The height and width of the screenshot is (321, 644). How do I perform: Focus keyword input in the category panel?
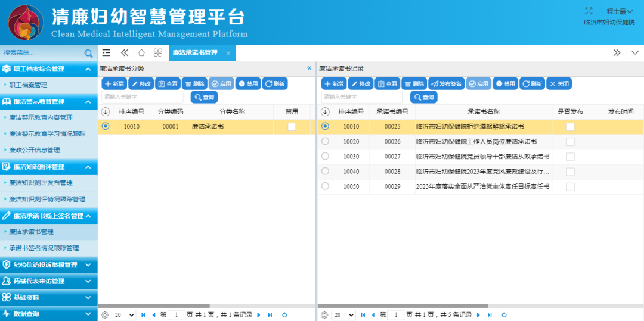[143, 97]
